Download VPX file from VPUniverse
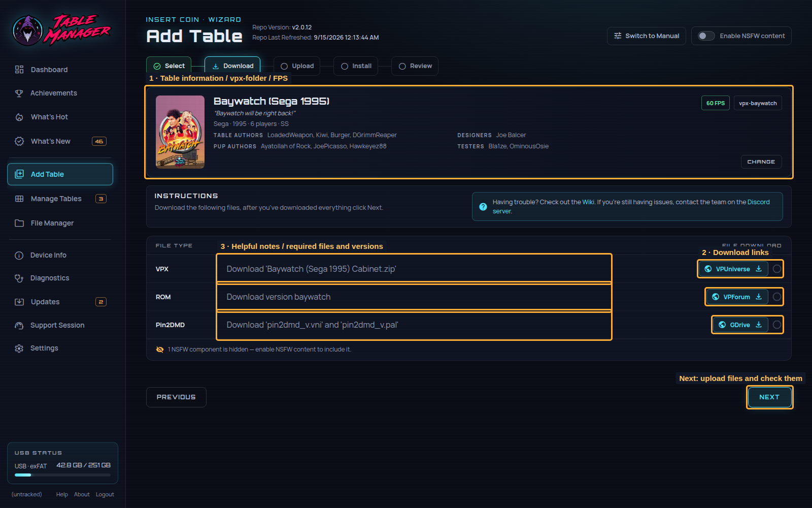Screen dimensions: 812x508 tap(733, 269)
